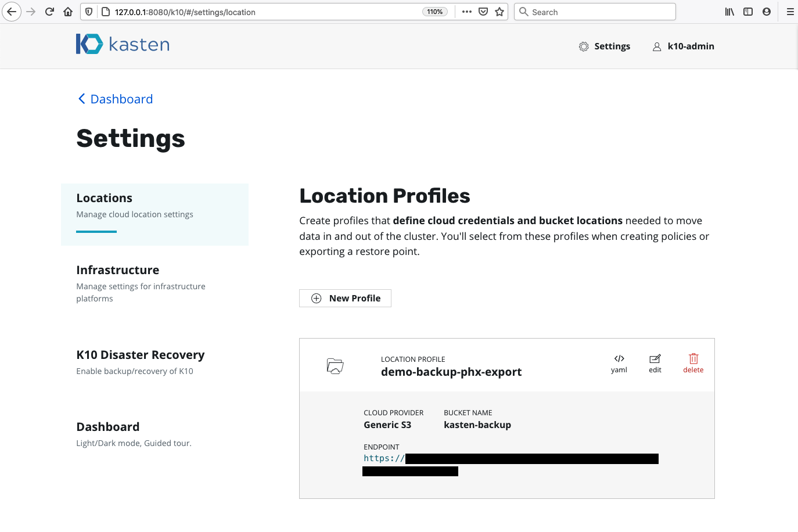Viewport: 798px width, 532px height.
Task: Switch to K10 Disaster Recovery settings
Action: tap(141, 354)
